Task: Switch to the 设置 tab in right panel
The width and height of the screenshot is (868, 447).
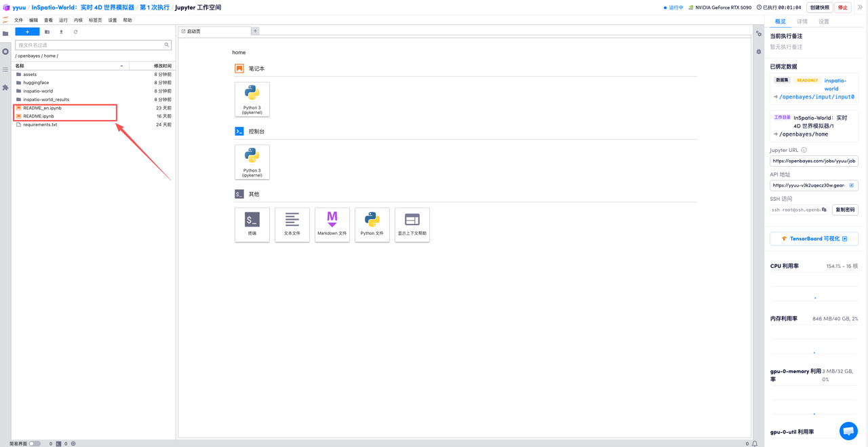Action: point(824,22)
